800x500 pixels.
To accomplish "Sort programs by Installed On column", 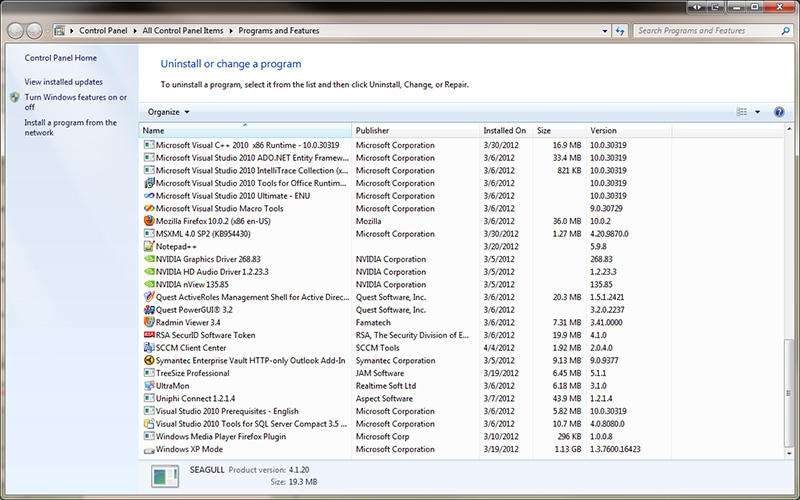I will (x=504, y=130).
